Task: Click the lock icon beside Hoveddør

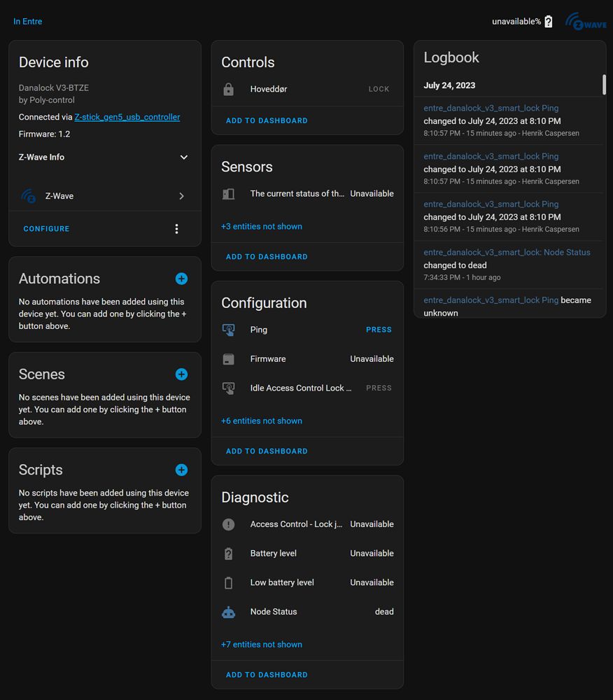Action: pos(230,89)
